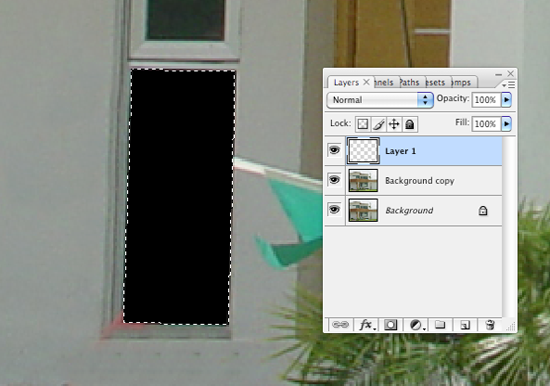Select the Background copy thumbnail
This screenshot has width=550, height=386.
(x=363, y=180)
